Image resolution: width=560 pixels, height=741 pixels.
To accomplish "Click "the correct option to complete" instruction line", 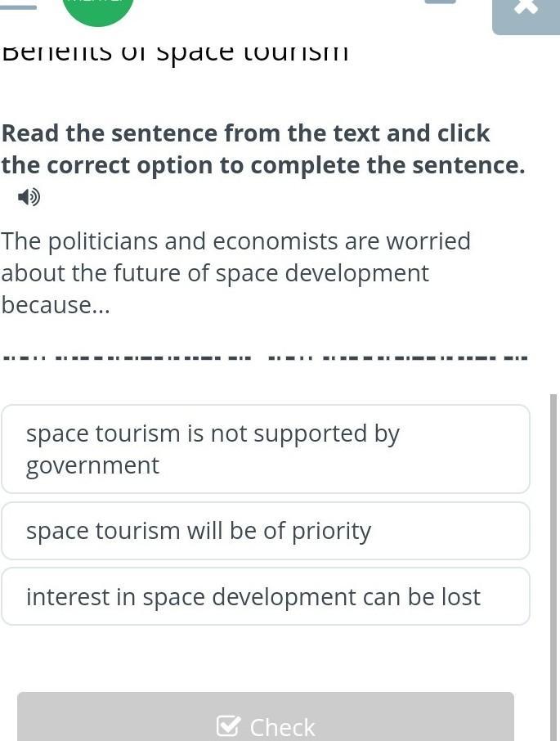I will 262,165.
